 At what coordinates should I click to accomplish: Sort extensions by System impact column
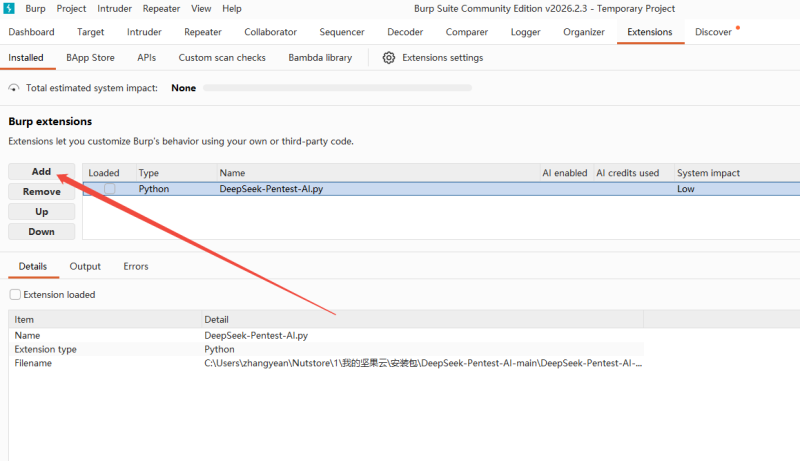tap(708, 173)
